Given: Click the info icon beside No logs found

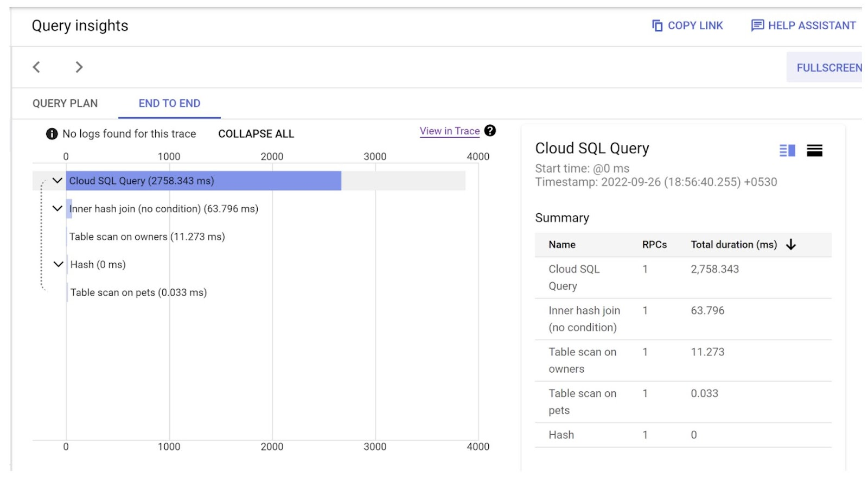Looking at the screenshot, I should pyautogui.click(x=52, y=134).
